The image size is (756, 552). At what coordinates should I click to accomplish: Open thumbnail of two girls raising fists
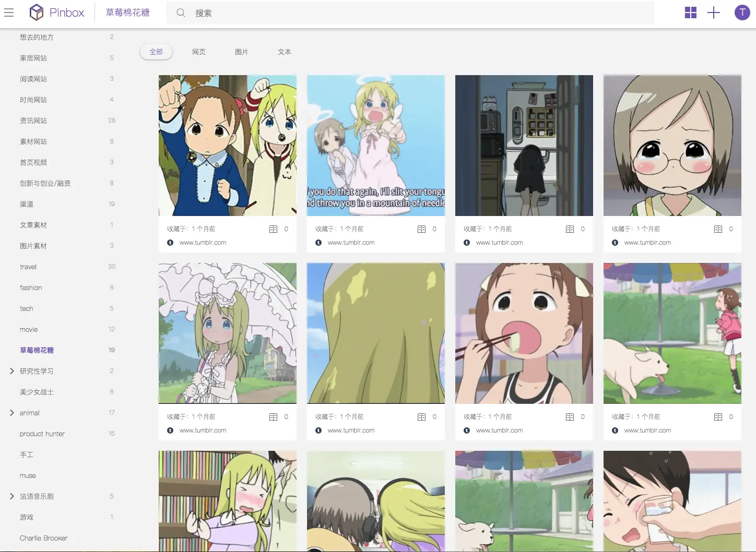pos(228,146)
